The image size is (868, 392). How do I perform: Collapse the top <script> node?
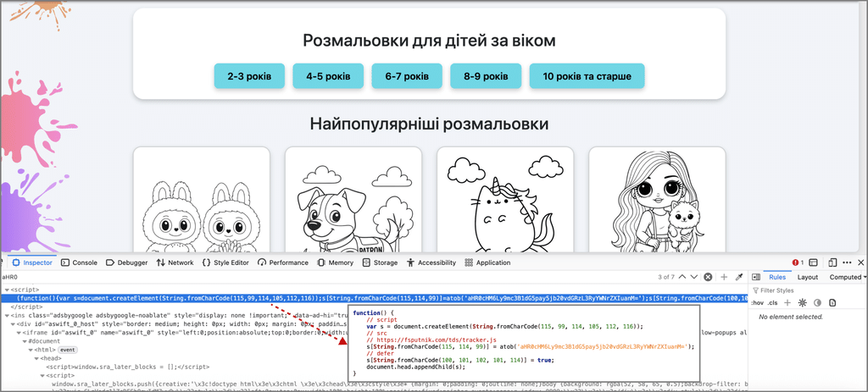coord(7,290)
